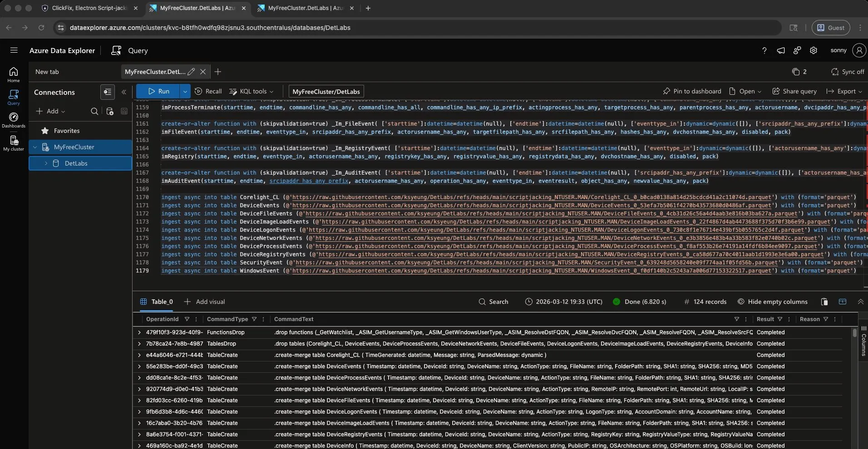868x449 pixels.
Task: Click the tabs count icon showing 2
Action: coord(799,72)
